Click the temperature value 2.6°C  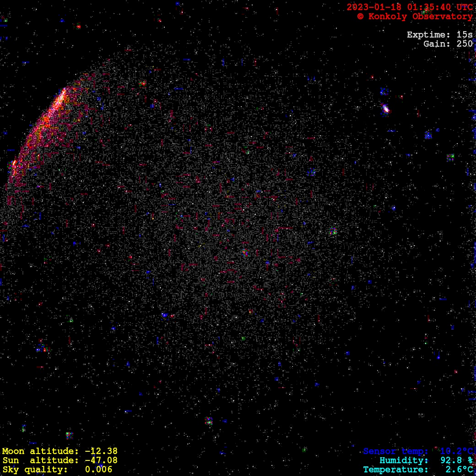pos(459,470)
